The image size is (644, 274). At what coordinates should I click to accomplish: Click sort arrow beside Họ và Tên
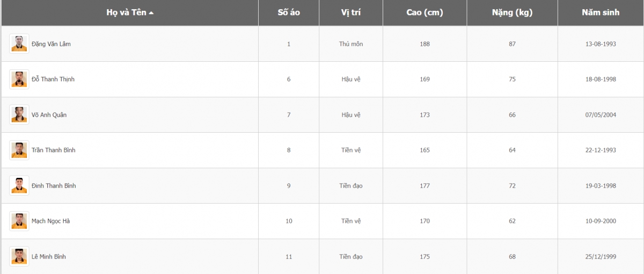(151, 13)
